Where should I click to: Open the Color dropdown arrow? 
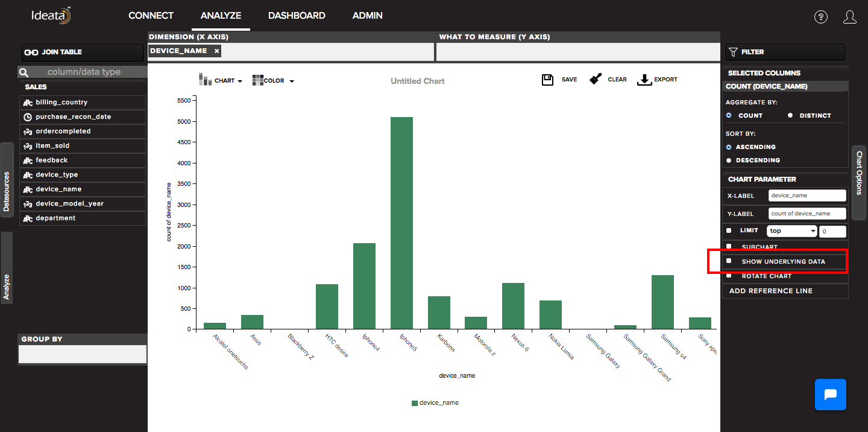coord(292,81)
